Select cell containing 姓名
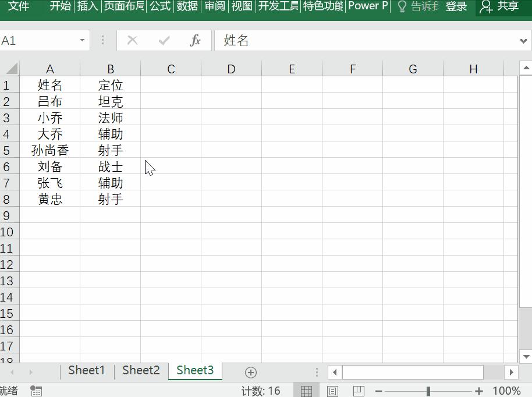This screenshot has width=532, height=397. click(x=50, y=85)
